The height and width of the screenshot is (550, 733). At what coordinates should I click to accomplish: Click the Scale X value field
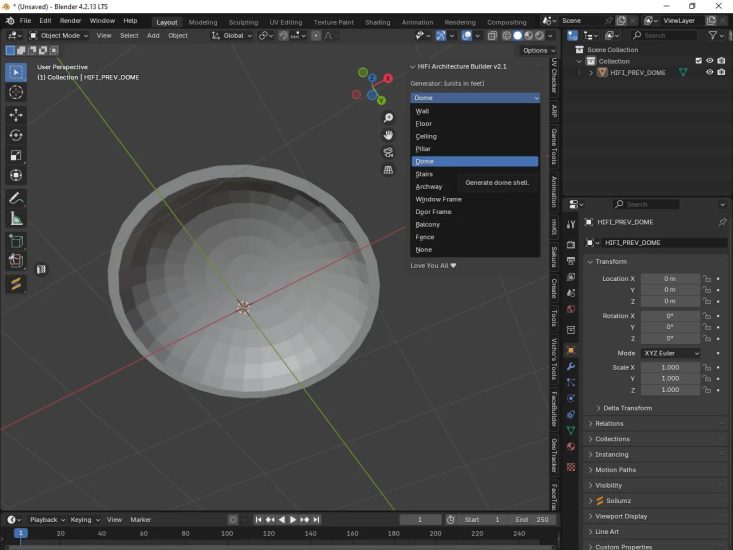669,367
